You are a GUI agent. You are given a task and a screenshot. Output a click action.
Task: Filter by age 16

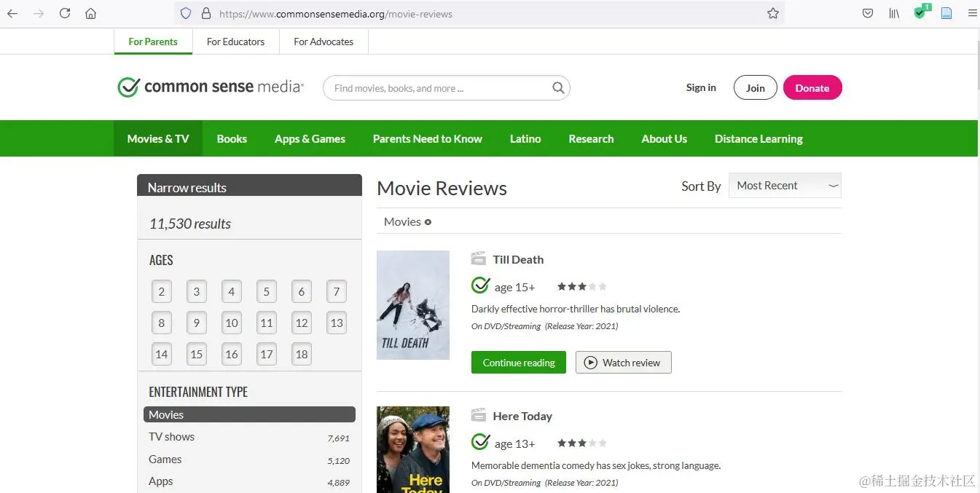(232, 355)
